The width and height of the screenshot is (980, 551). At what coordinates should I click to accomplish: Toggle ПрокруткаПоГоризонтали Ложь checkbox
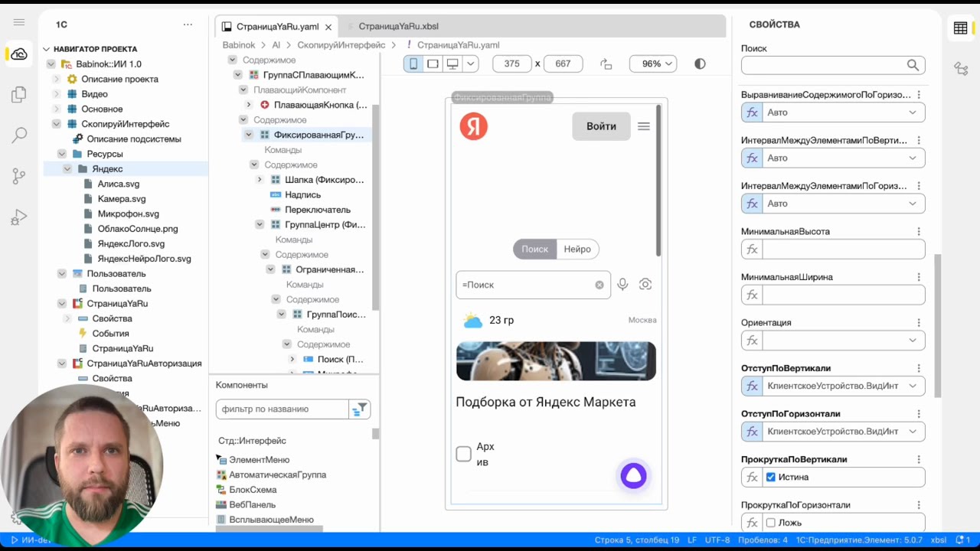pyautogui.click(x=771, y=523)
